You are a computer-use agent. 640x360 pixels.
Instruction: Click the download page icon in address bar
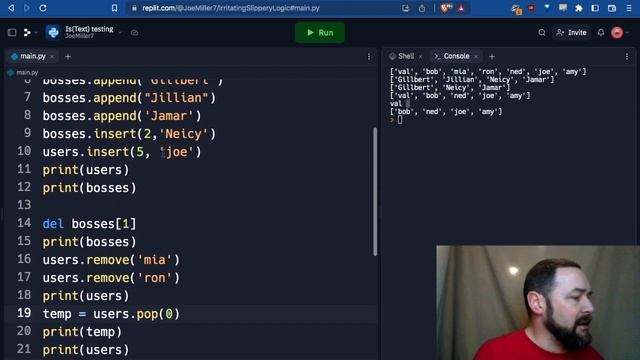(x=405, y=8)
